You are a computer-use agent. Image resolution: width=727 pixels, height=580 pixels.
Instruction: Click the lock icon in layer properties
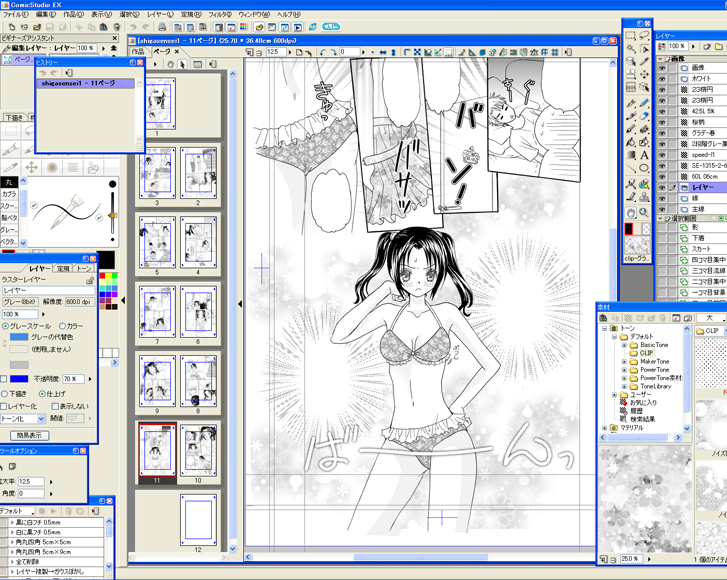[90, 280]
